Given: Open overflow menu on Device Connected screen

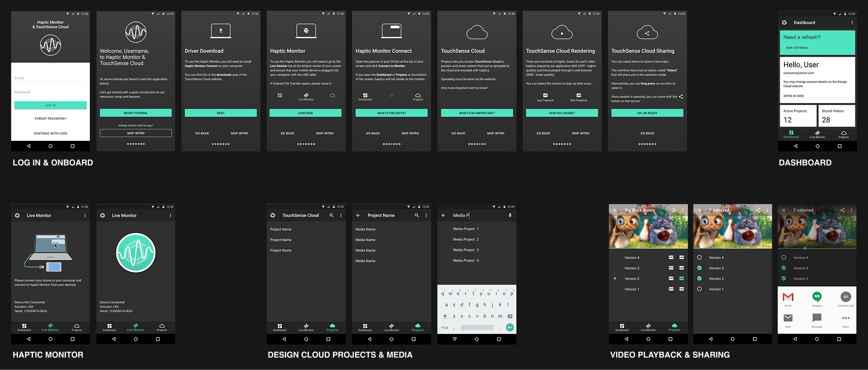Looking at the screenshot, I should [170, 215].
